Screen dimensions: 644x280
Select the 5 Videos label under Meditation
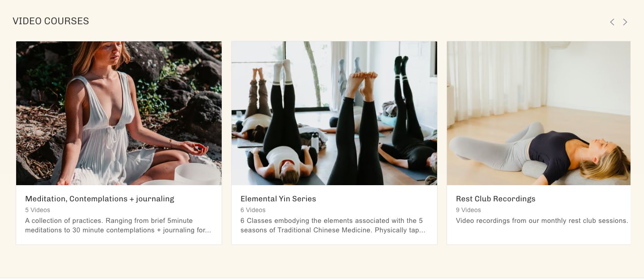38,210
